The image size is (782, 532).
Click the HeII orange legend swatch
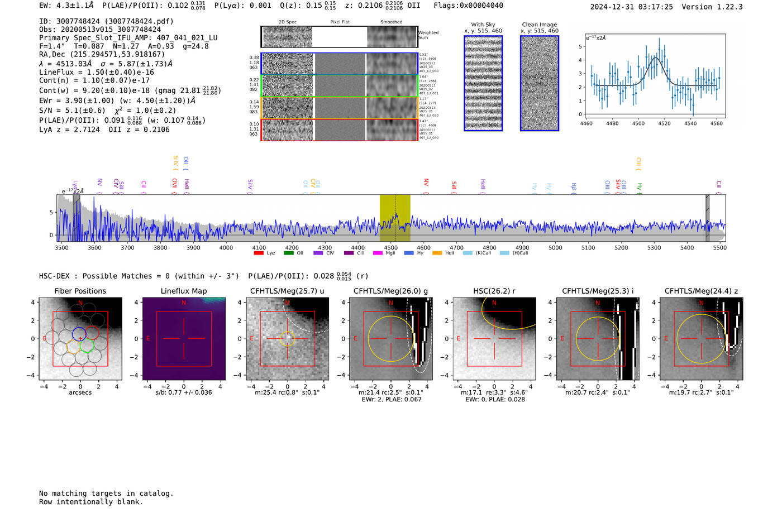[437, 253]
